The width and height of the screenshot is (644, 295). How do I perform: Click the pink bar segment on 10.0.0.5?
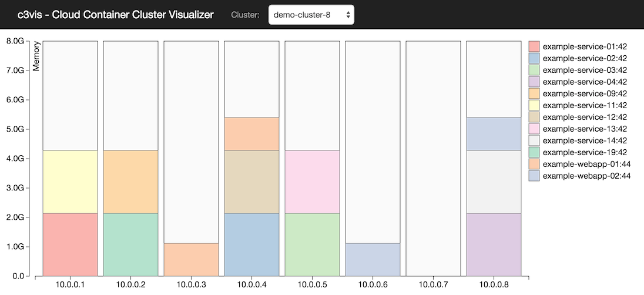point(312,182)
